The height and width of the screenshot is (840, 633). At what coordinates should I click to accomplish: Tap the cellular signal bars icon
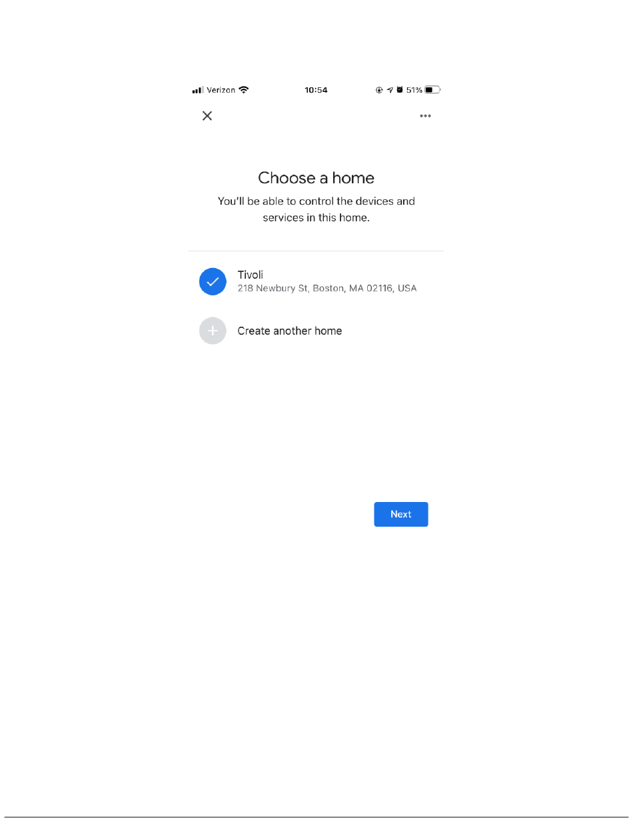[198, 90]
